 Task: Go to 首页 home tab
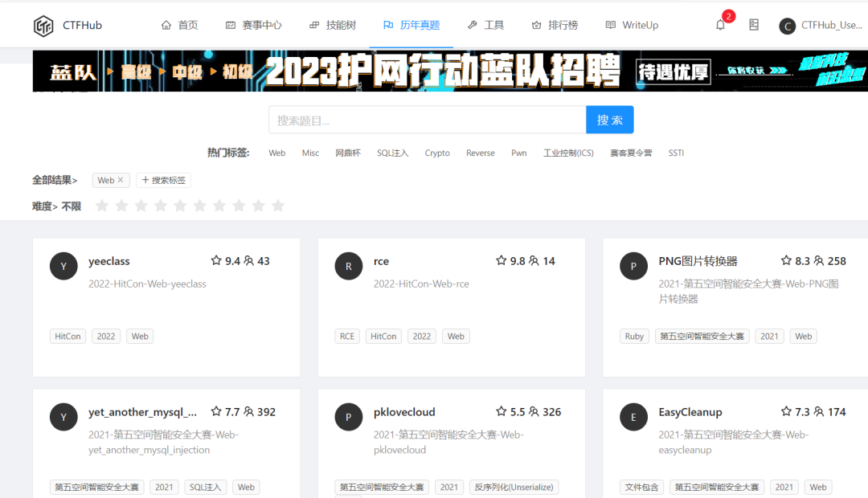coord(179,25)
